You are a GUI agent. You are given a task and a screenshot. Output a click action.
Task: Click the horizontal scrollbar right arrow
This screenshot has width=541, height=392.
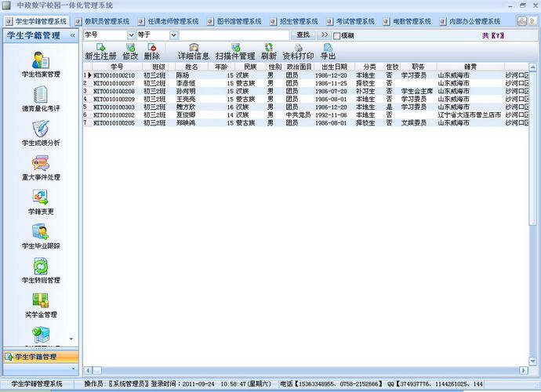tap(524, 371)
